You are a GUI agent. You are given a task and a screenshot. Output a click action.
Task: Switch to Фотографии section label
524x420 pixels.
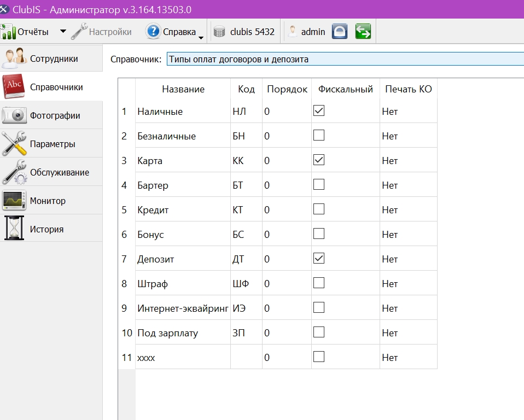[55, 115]
